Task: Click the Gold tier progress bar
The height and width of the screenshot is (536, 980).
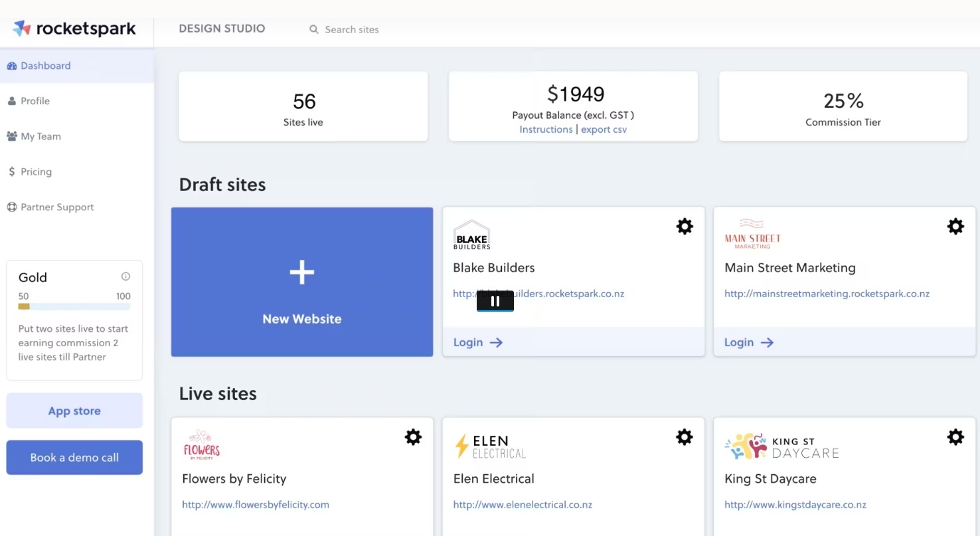Action: (74, 306)
